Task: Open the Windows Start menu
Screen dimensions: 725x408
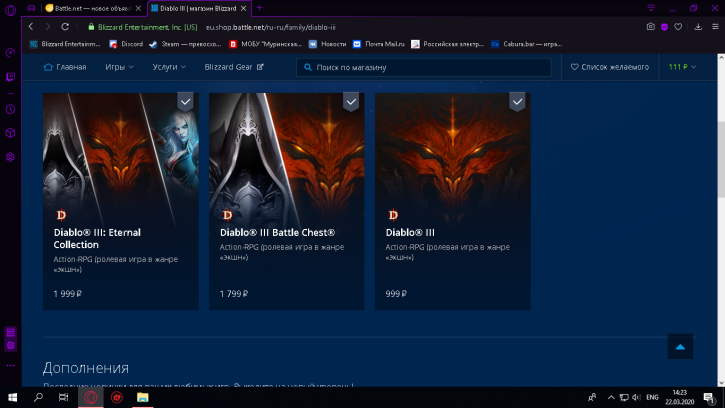Action: click(12, 397)
